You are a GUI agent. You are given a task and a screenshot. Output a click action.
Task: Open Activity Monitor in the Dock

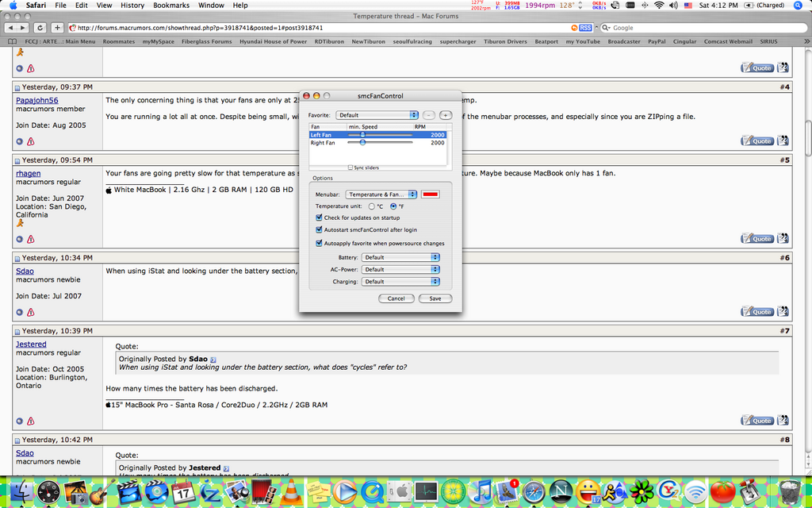[x=426, y=491]
